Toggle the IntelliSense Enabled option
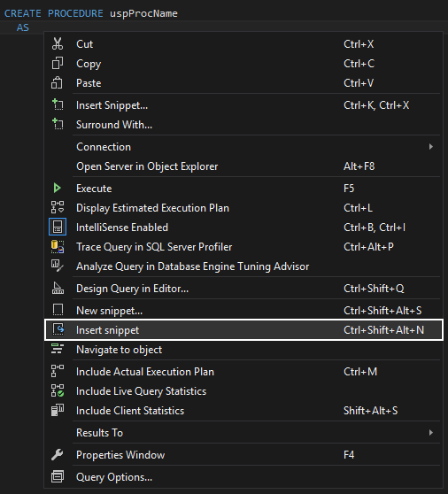448x494 pixels. pos(243,228)
